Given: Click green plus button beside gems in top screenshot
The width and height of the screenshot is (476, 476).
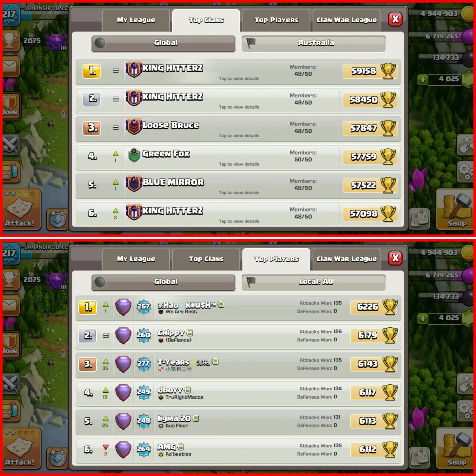Looking at the screenshot, I should click(x=423, y=80).
